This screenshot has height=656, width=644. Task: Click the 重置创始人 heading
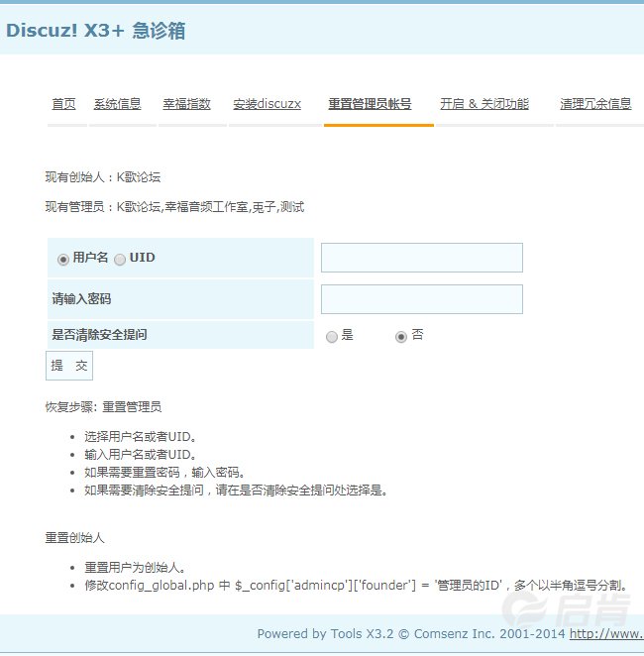[75, 538]
